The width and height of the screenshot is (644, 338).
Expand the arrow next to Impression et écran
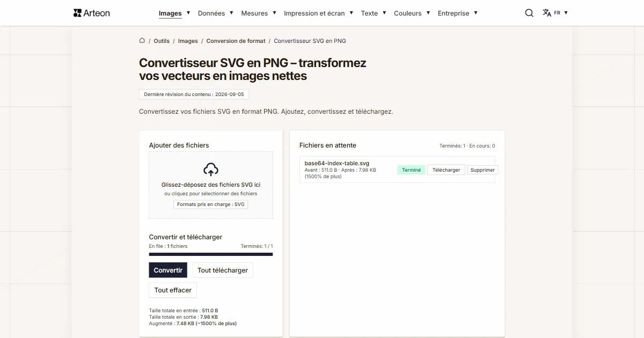351,13
